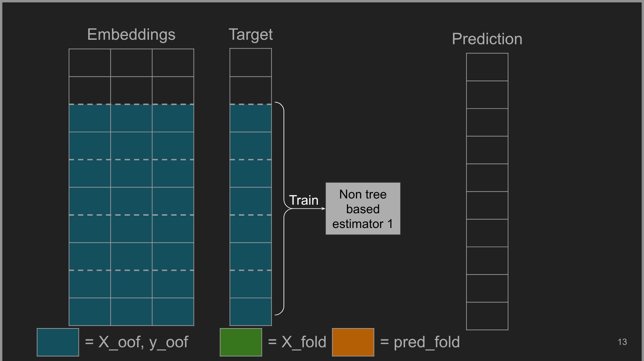The width and height of the screenshot is (644, 361).
Task: Click the bottom-left teal cell of Embeddings grid
Action: [x=90, y=312]
